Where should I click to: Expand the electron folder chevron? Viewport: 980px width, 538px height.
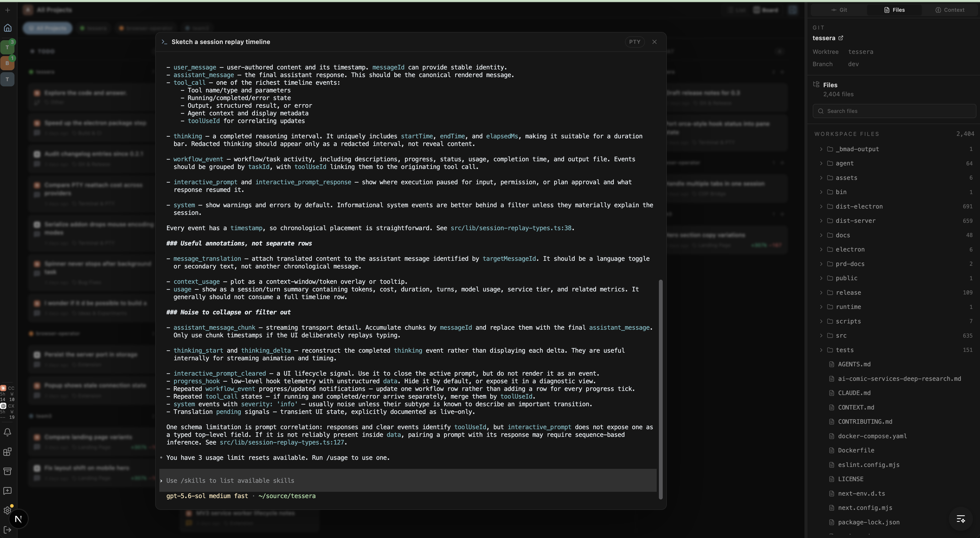click(x=821, y=249)
